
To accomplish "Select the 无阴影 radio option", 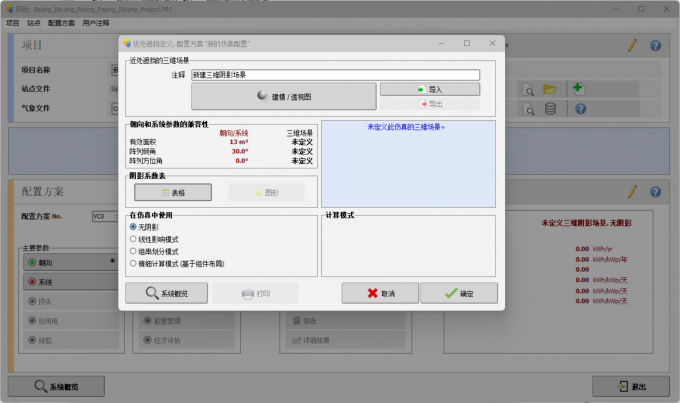I will click(x=133, y=227).
